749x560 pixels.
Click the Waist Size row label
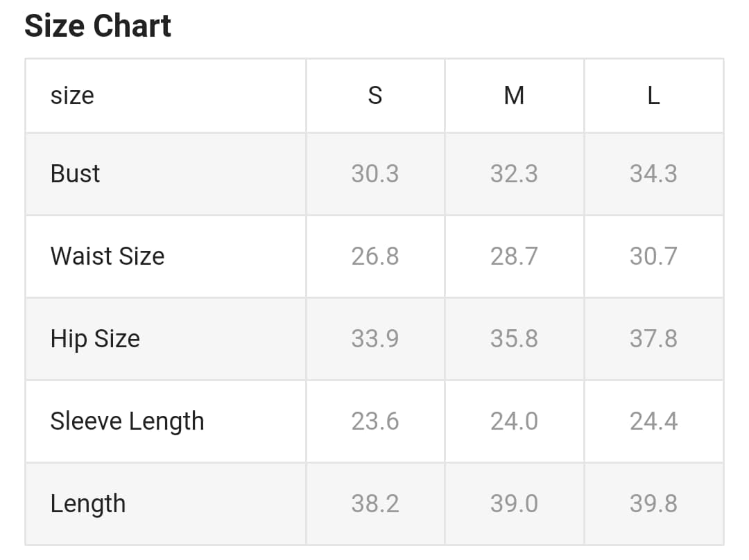pos(107,256)
